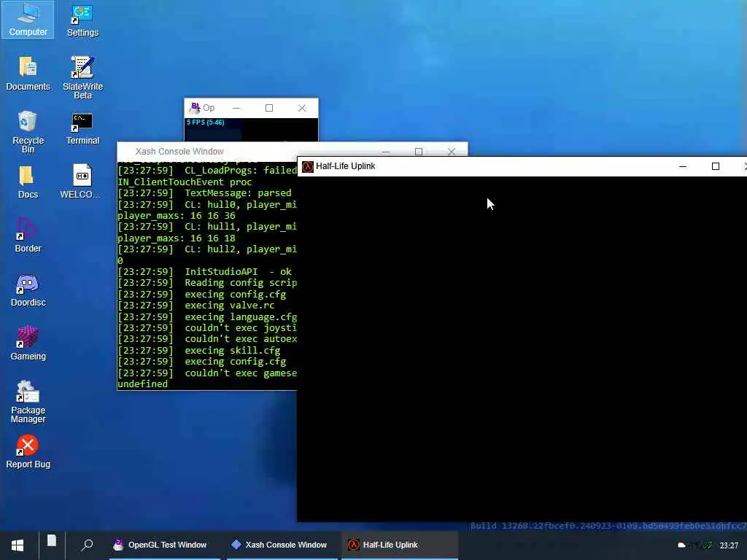Image resolution: width=747 pixels, height=560 pixels.
Task: Maximize the Half-Life Uplink window
Action: point(715,166)
